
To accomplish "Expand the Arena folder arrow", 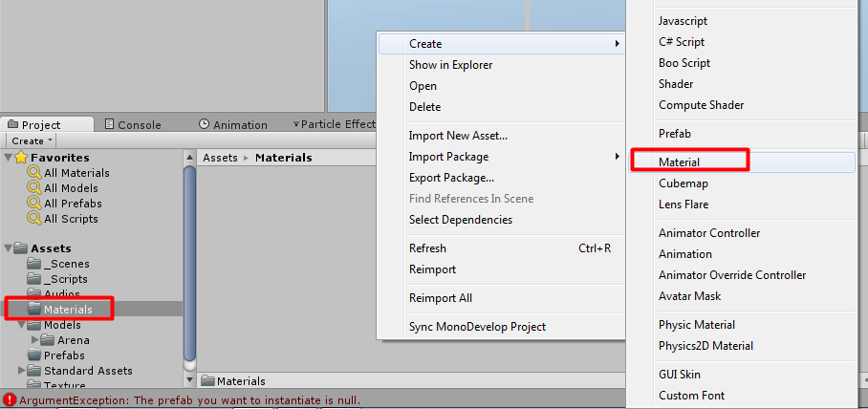I will (x=35, y=340).
